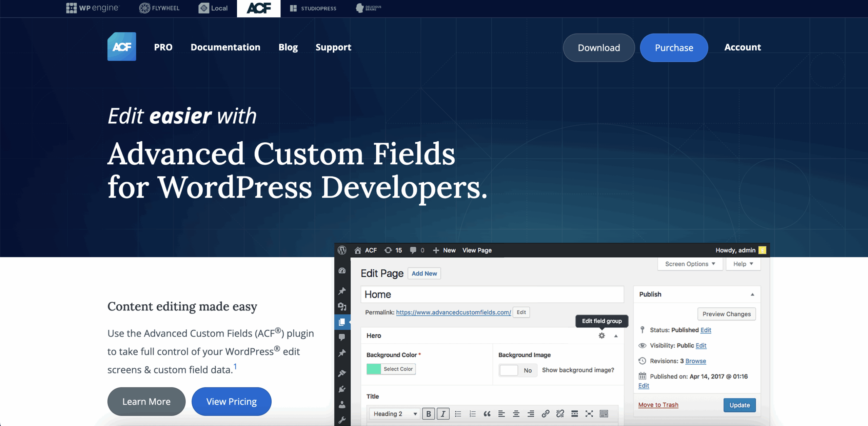Click the Learn More button

pyautogui.click(x=146, y=401)
